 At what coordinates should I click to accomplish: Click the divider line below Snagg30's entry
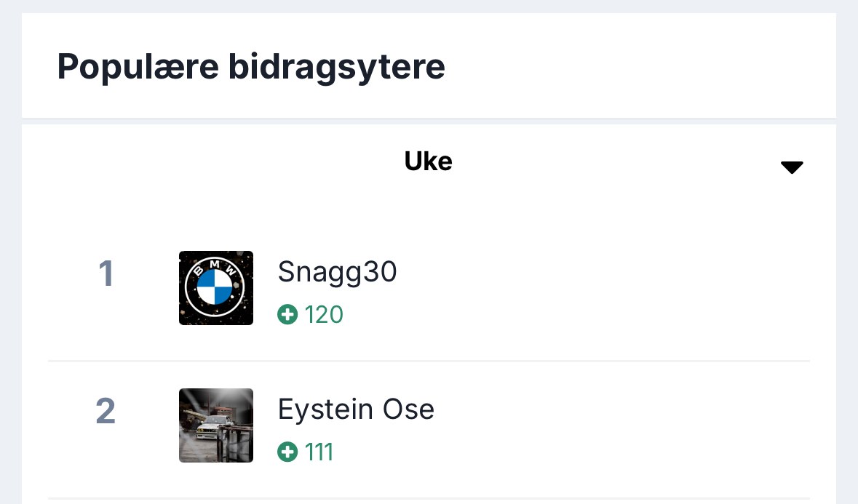click(x=429, y=361)
